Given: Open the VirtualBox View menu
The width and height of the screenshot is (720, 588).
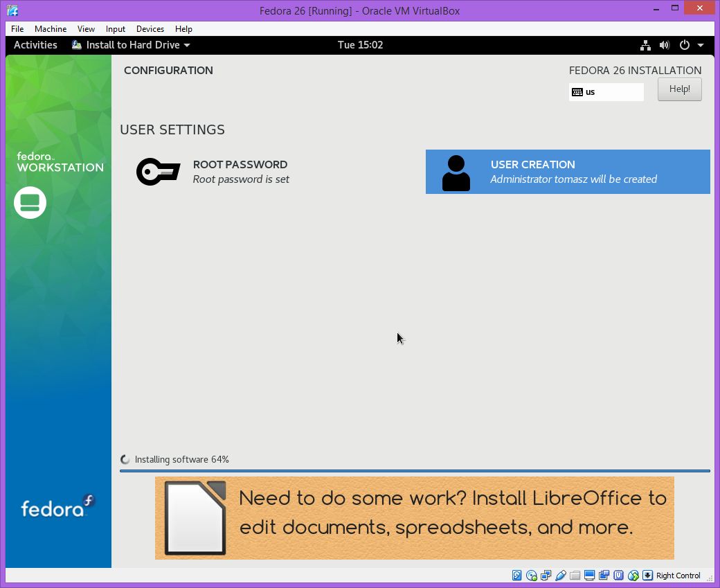Looking at the screenshot, I should coord(86,29).
